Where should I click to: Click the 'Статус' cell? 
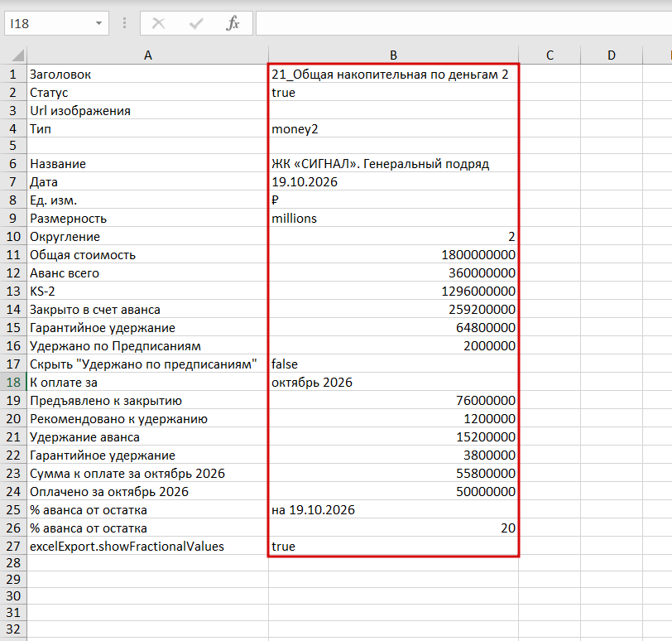[x=148, y=92]
